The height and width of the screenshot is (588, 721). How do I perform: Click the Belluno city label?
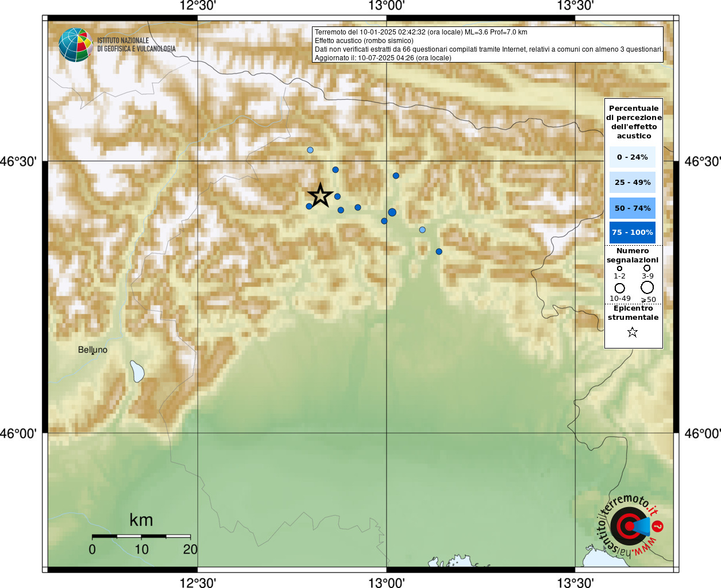pos(92,349)
